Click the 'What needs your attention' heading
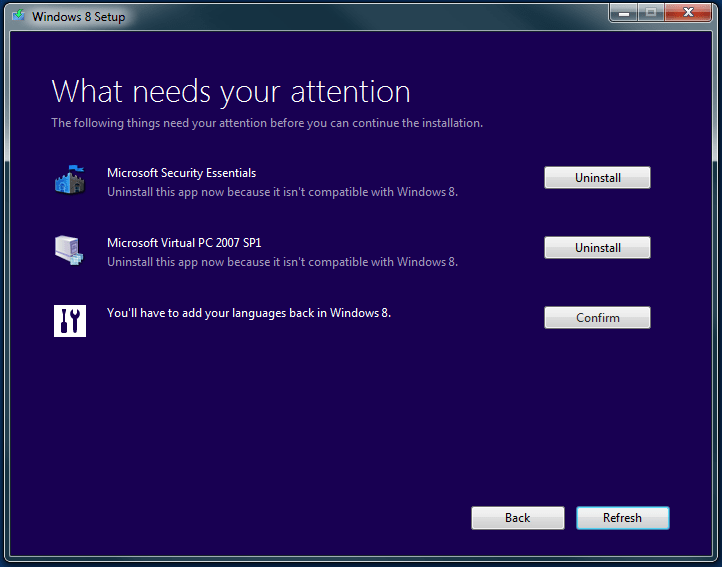This screenshot has height=567, width=722. (x=231, y=92)
